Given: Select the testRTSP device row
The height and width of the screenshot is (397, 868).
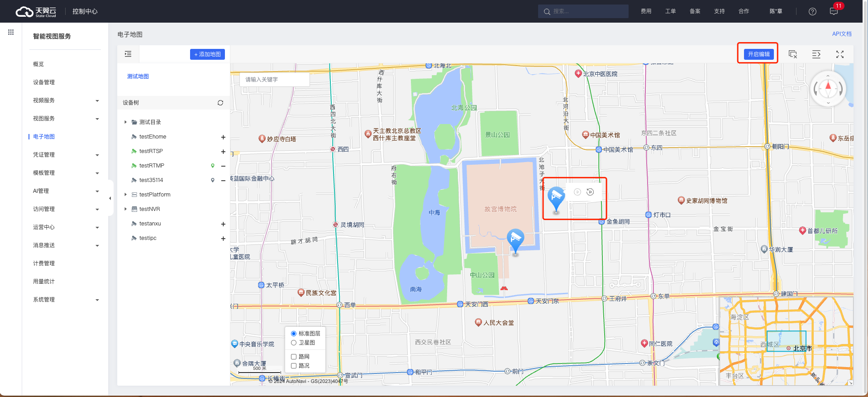Looking at the screenshot, I should tap(174, 151).
